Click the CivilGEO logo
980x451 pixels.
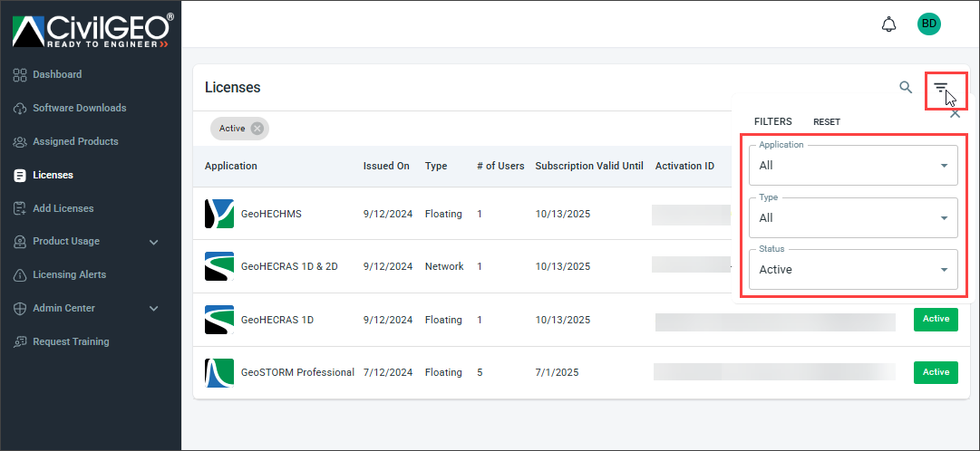click(93, 31)
